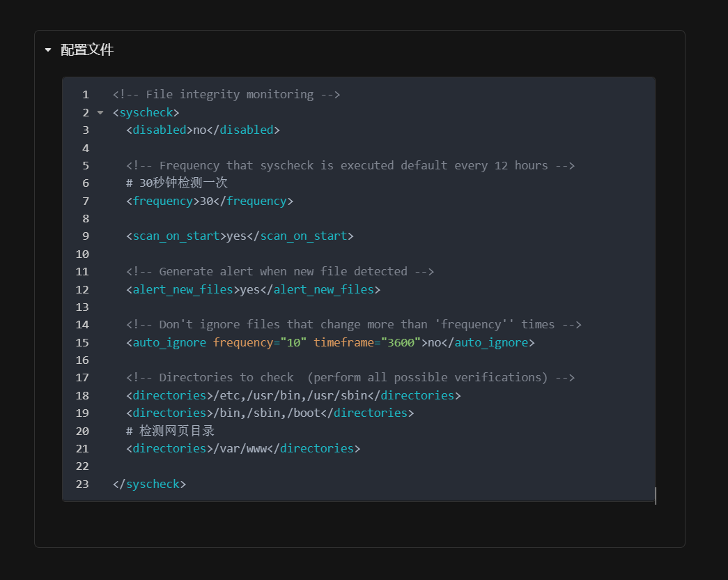Place cursor on frequency value 30

point(206,201)
